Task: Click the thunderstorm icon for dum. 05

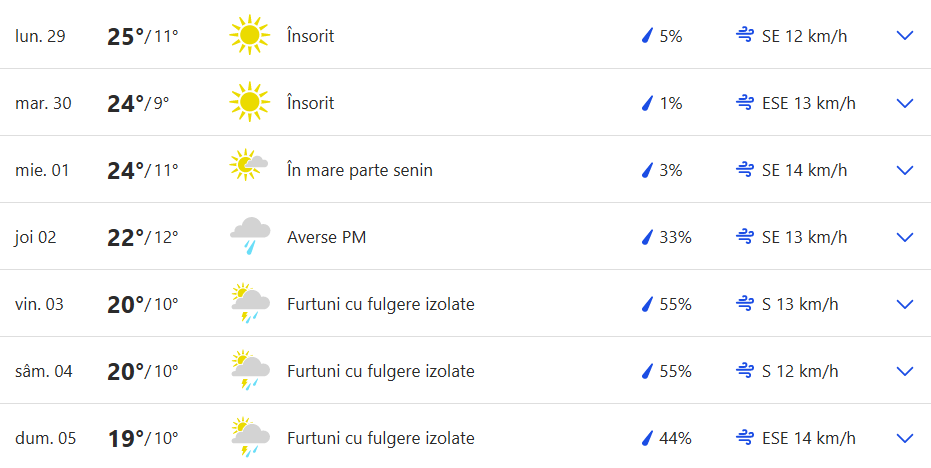Action: tap(249, 437)
